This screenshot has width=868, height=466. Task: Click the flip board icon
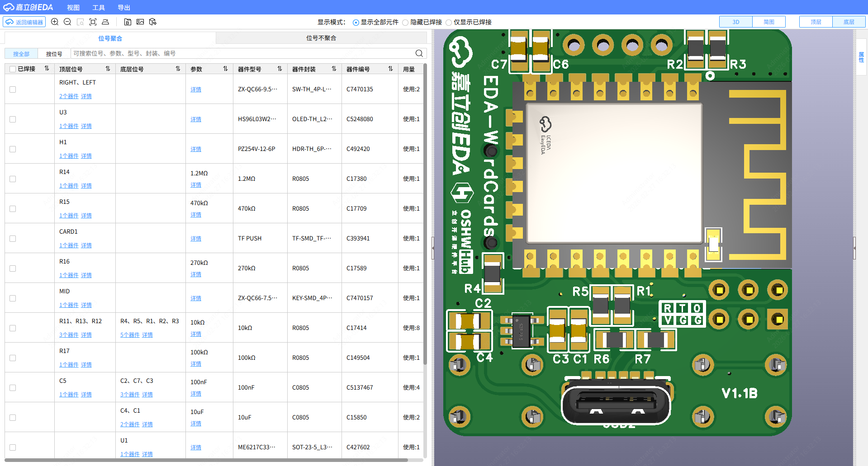(105, 22)
